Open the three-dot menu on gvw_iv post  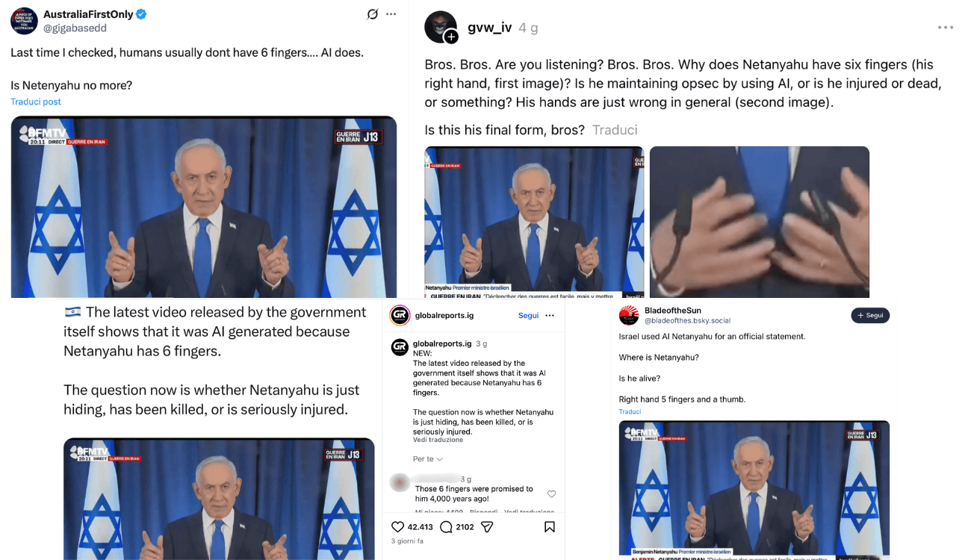coord(946,28)
